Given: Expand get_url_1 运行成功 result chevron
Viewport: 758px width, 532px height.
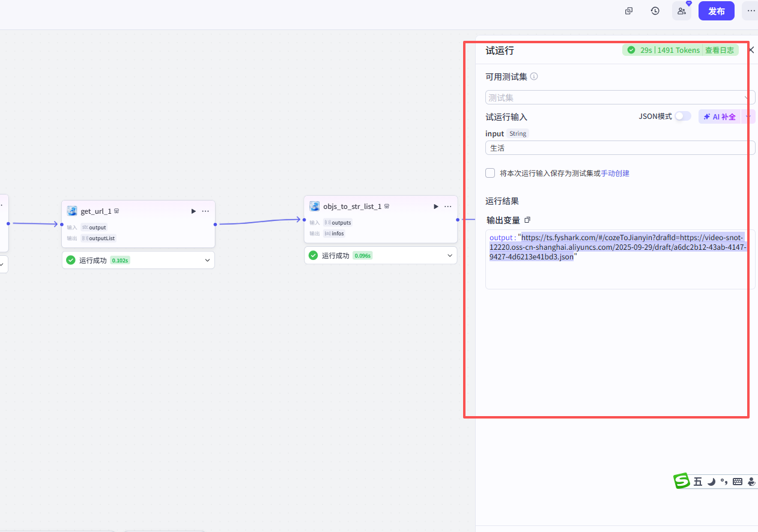Looking at the screenshot, I should (207, 260).
